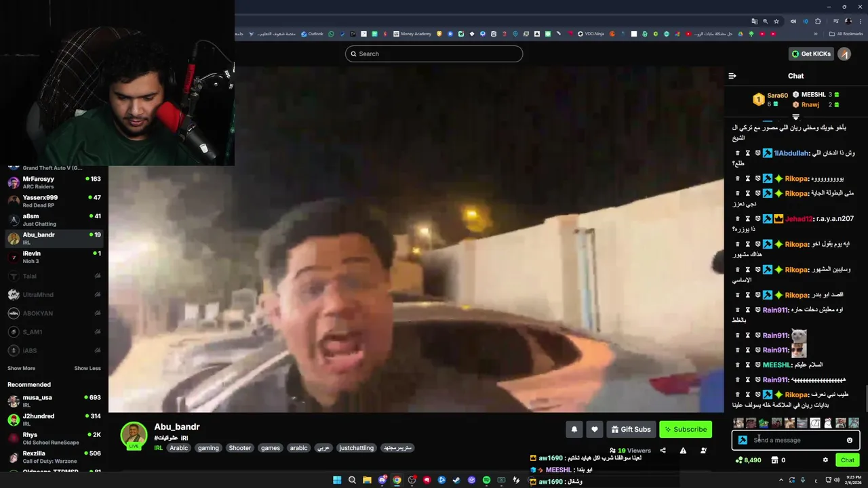Open offline channel Talal in sidebar

(54, 276)
